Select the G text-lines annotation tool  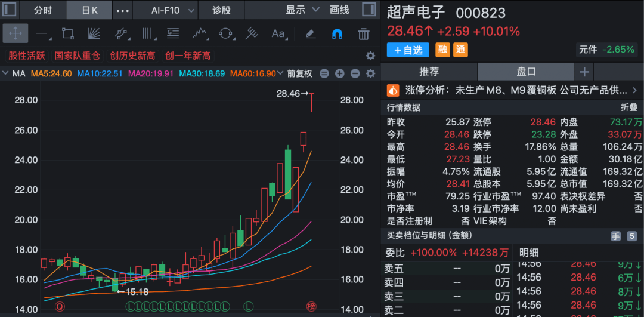pyautogui.click(x=173, y=33)
